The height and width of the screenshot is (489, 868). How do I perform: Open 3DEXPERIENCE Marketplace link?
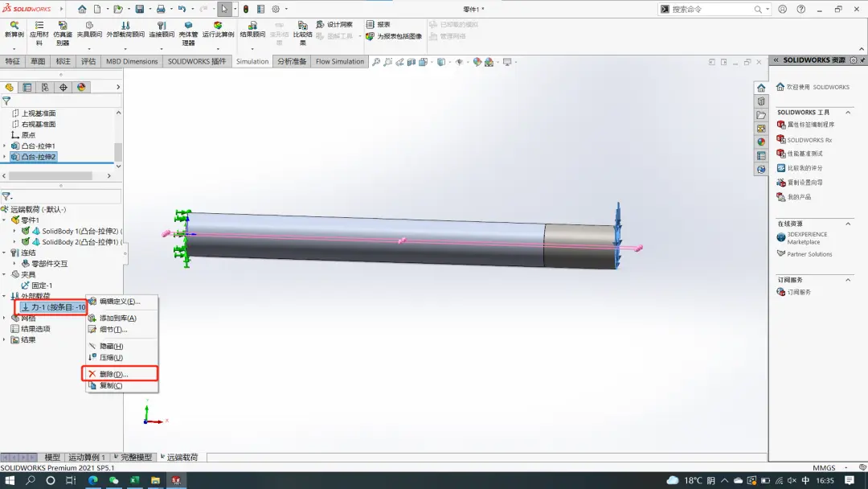[x=807, y=238]
